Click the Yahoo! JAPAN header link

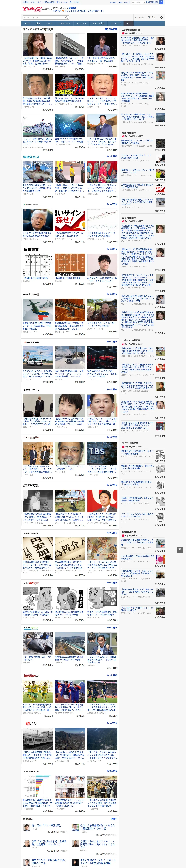(x=116, y=2)
